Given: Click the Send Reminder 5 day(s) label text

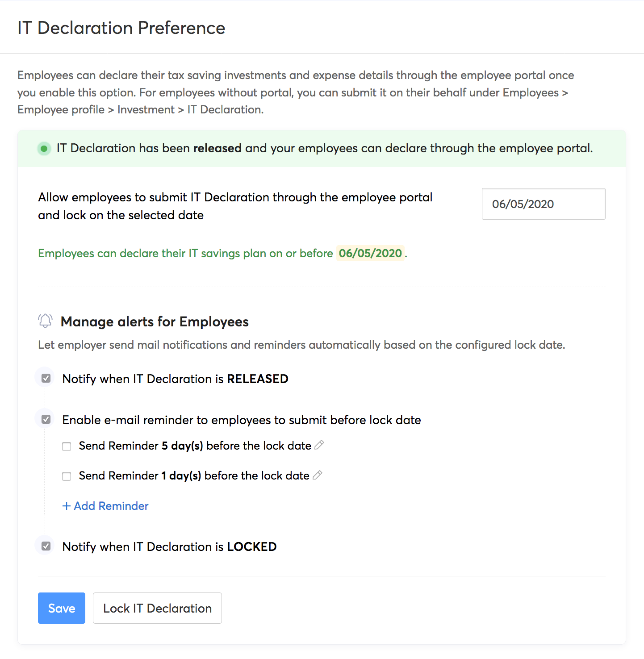Looking at the screenshot, I should (x=195, y=446).
